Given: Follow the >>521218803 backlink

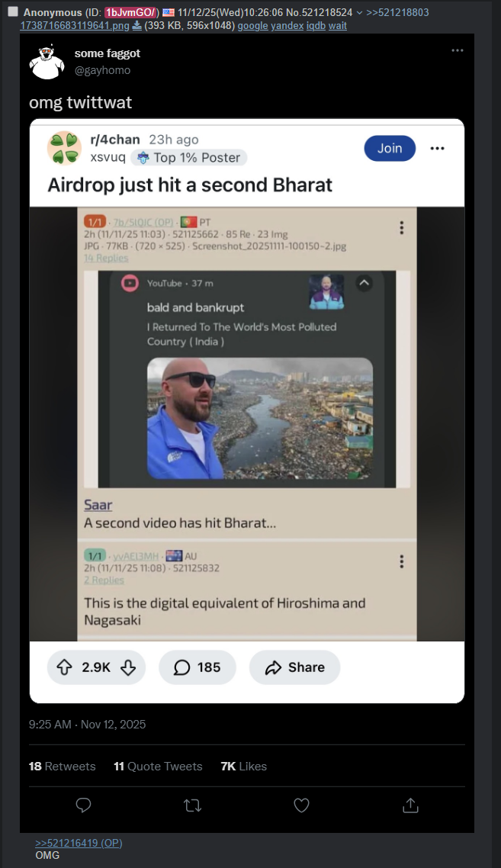Looking at the screenshot, I should tap(397, 12).
